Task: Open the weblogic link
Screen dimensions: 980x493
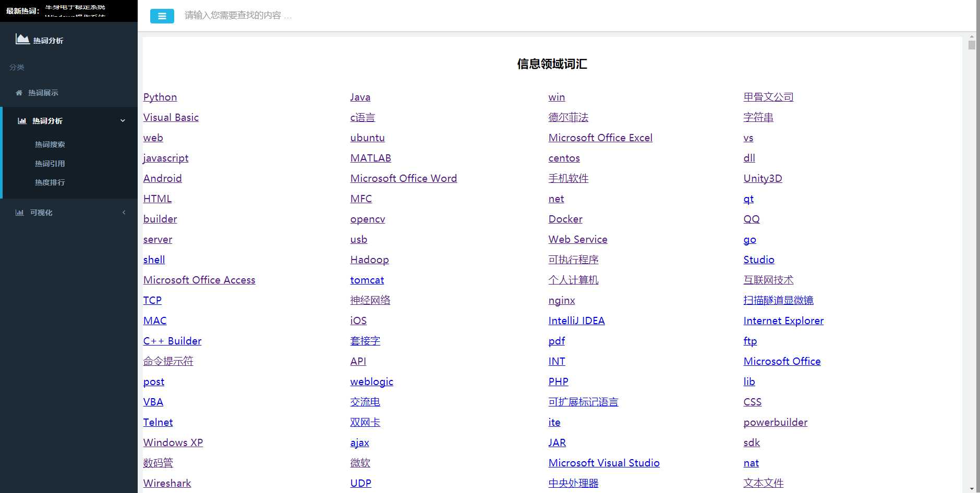Action: pos(372,381)
